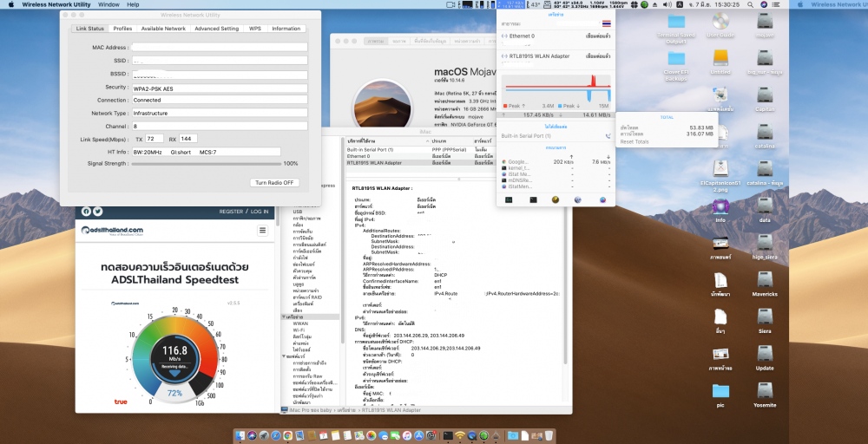
Task: Open the Window menu
Action: point(108,4)
